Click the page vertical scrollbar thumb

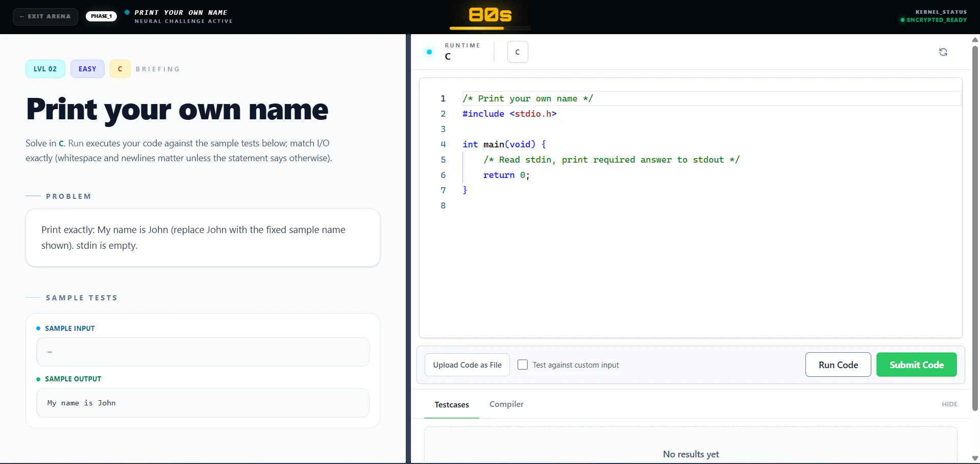click(975, 228)
